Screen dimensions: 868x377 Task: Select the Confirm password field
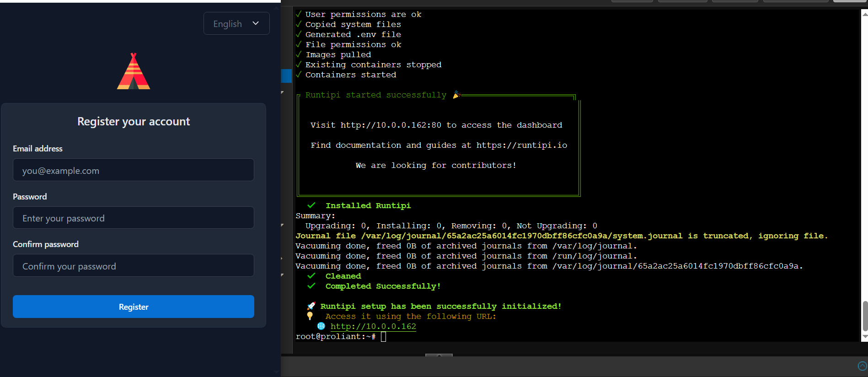134,266
